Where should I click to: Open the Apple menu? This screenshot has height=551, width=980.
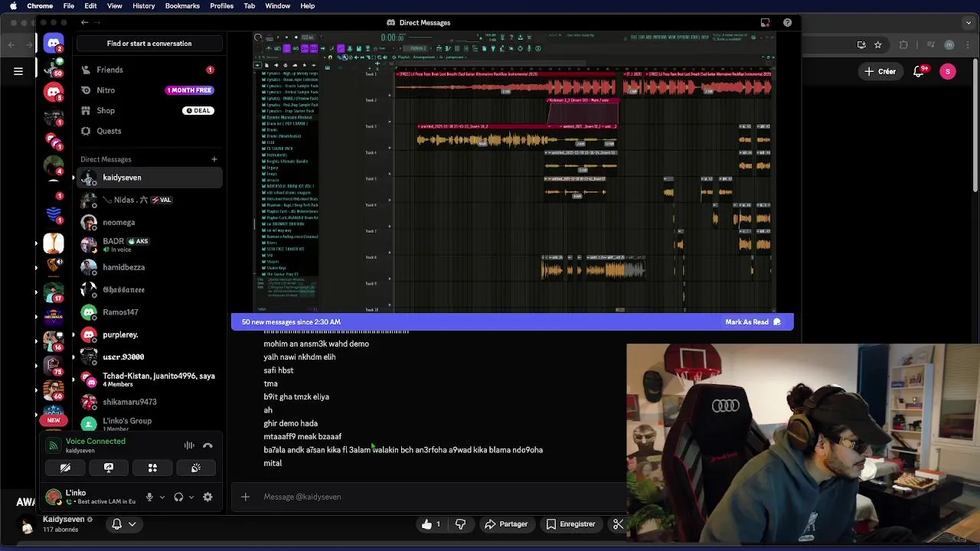(x=13, y=6)
